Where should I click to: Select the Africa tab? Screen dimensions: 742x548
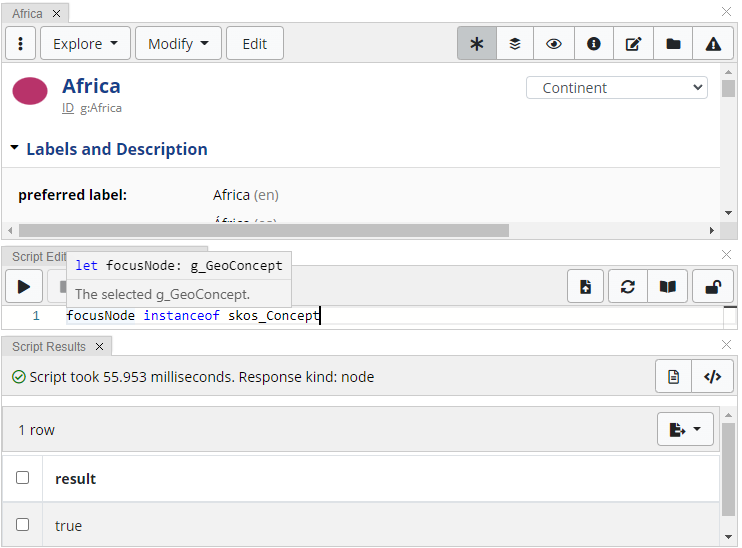pyautogui.click(x=28, y=14)
